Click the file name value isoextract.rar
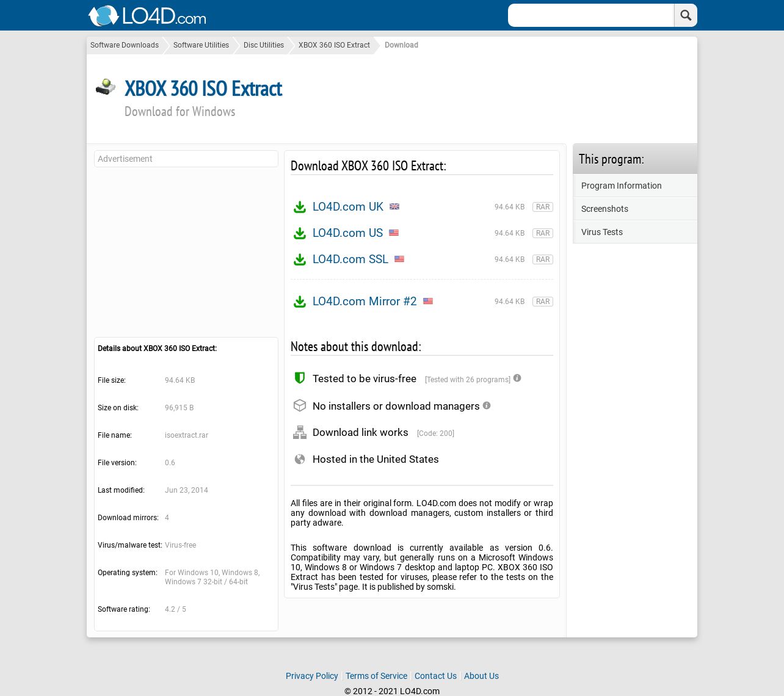This screenshot has height=696, width=784. (186, 435)
